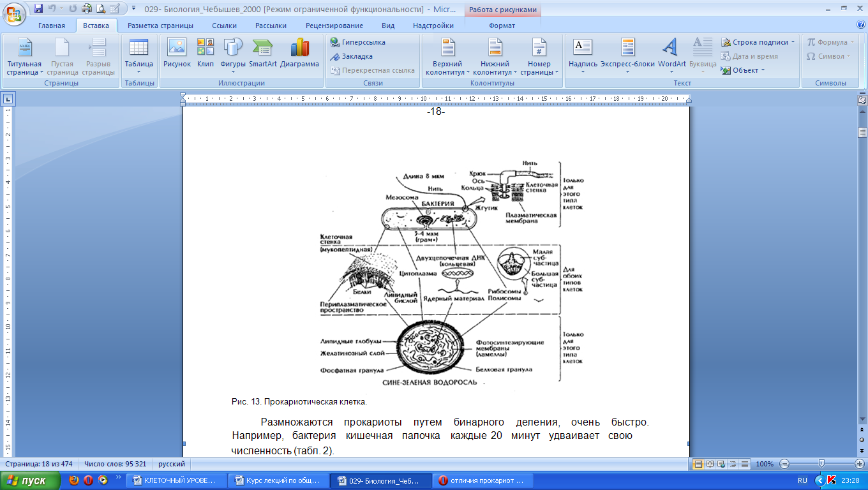868x490 pixels.
Task: Open Kaspersky tray icon
Action: [x=831, y=480]
